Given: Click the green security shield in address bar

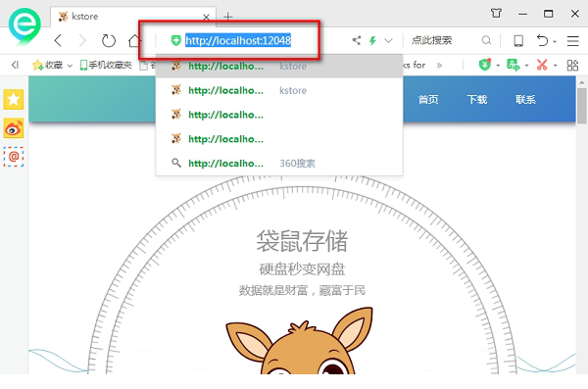Looking at the screenshot, I should 175,40.
